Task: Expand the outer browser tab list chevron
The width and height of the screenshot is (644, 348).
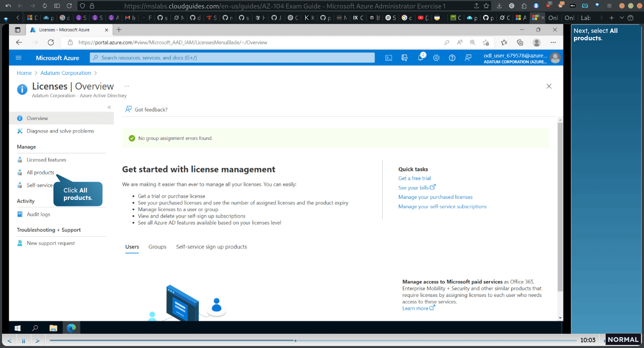Action: (622, 18)
